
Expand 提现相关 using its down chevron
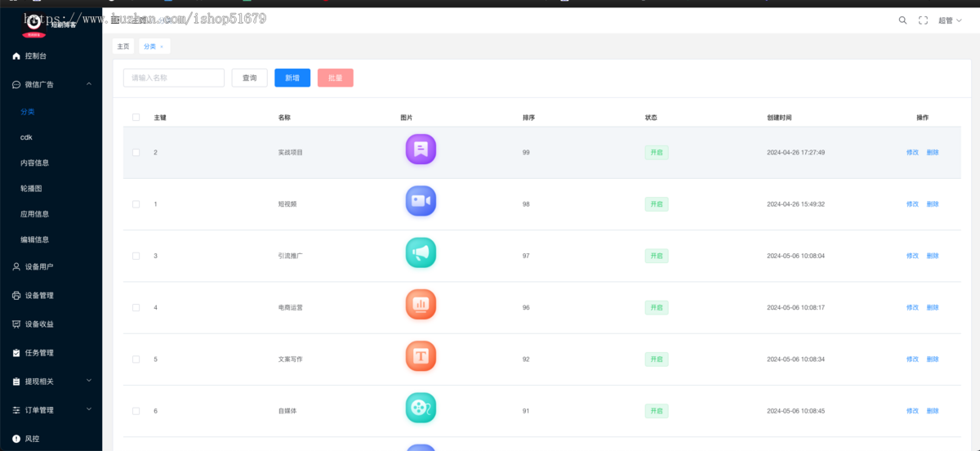pyautogui.click(x=88, y=381)
